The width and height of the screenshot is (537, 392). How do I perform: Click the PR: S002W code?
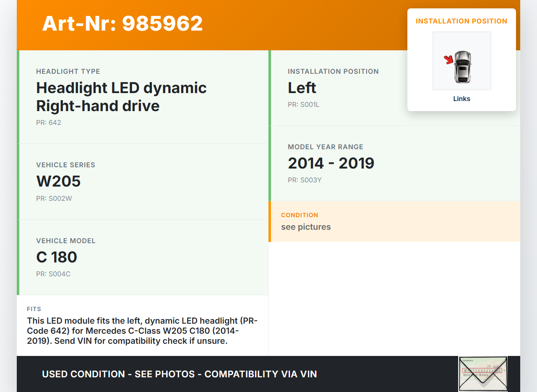point(54,199)
